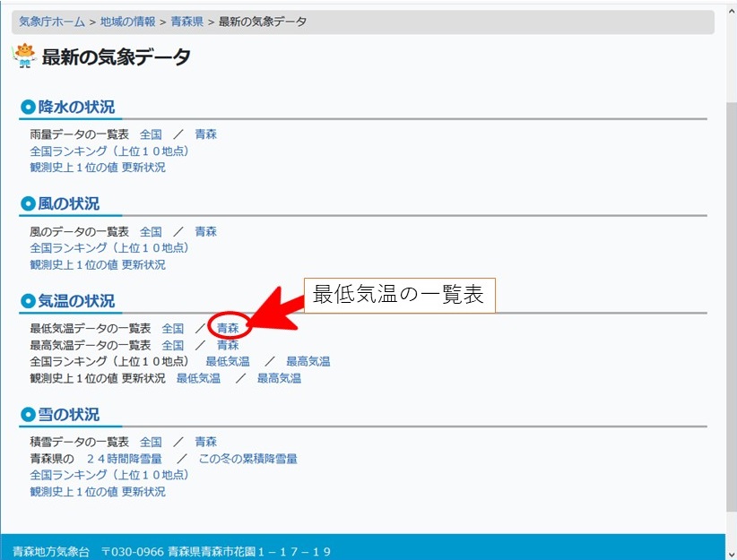Open 青森 link for 積雪データの一覧表
The image size is (737, 560).
click(206, 442)
